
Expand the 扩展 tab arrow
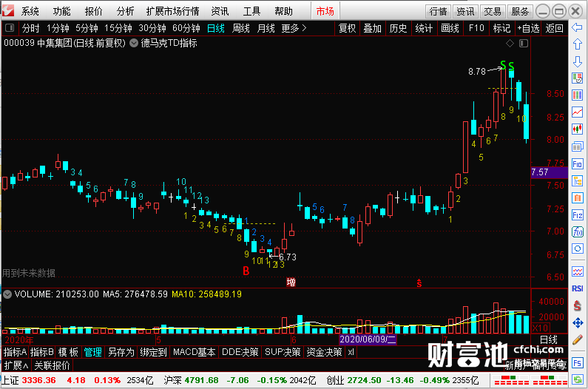[x=16, y=365]
